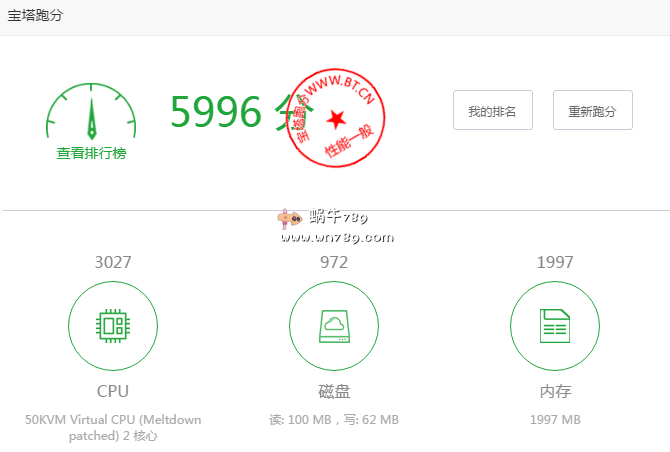Open the 查看排行榜 leaderboard link
This screenshot has height=452, width=670.
click(x=91, y=153)
